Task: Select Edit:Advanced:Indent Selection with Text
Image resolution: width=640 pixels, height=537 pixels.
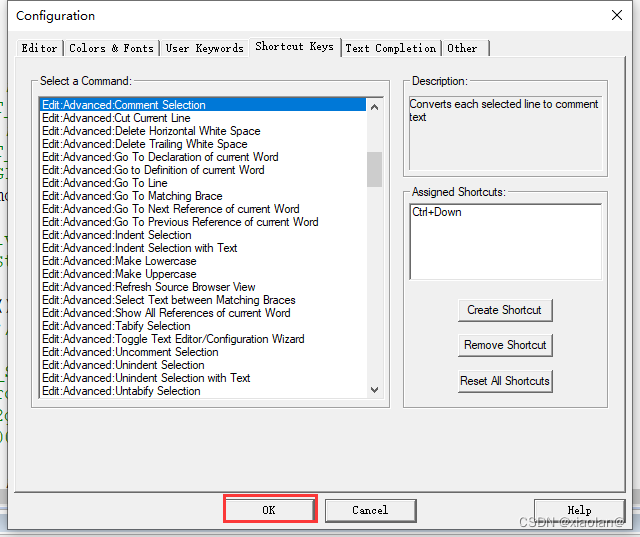Action: point(203,248)
